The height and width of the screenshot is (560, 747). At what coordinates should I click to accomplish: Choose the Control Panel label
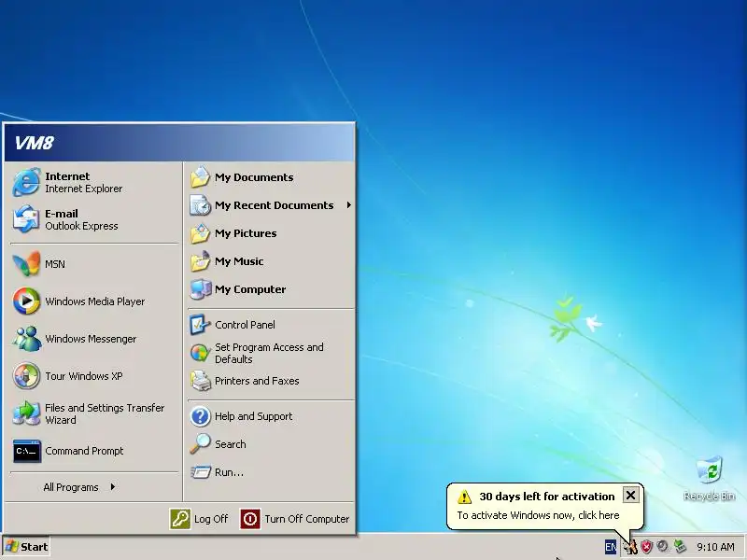coord(245,325)
